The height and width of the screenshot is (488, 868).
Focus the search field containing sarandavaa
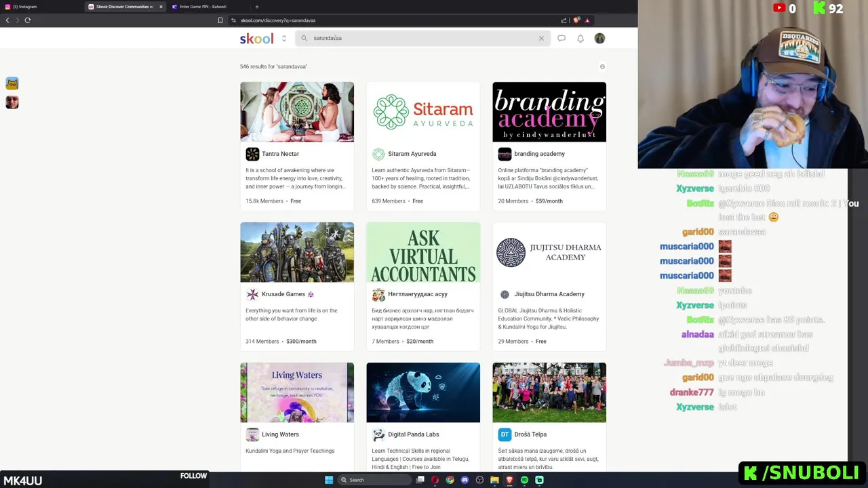422,38
